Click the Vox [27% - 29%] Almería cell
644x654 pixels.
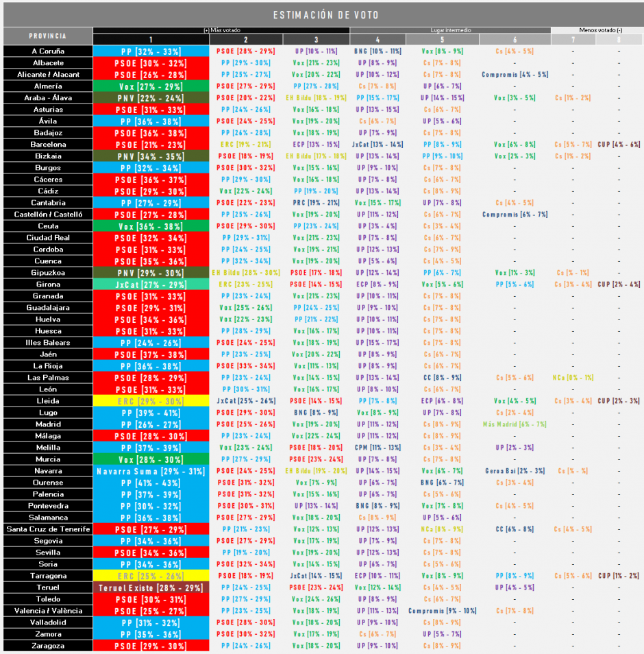click(151, 86)
